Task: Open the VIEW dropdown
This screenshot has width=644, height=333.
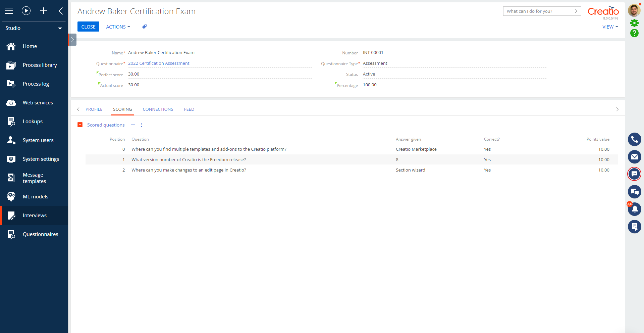Action: coord(610,27)
